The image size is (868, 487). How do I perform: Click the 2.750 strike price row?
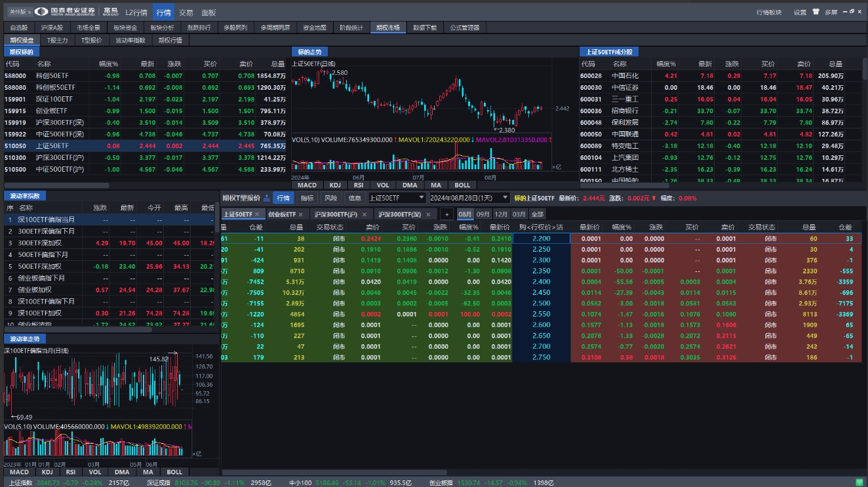point(542,357)
